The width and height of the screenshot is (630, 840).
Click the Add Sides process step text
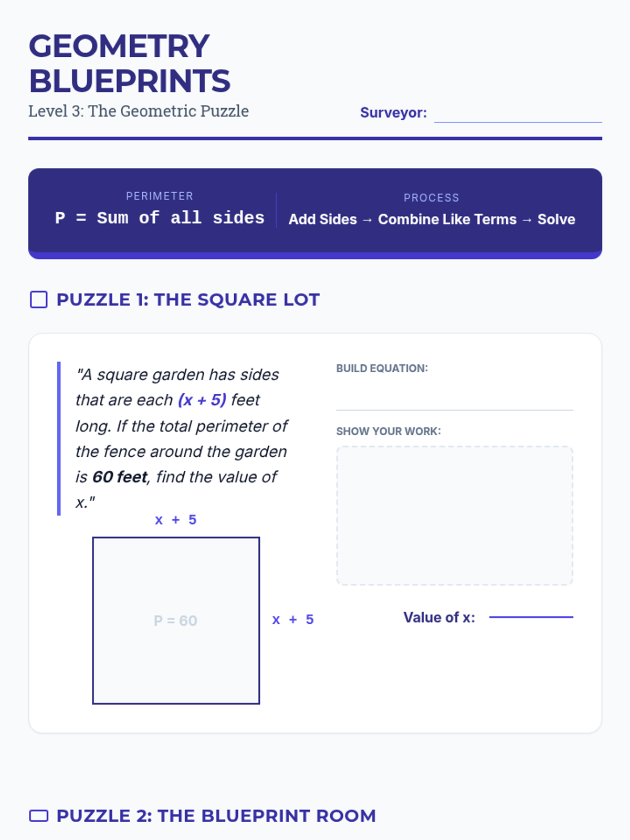tap(322, 219)
